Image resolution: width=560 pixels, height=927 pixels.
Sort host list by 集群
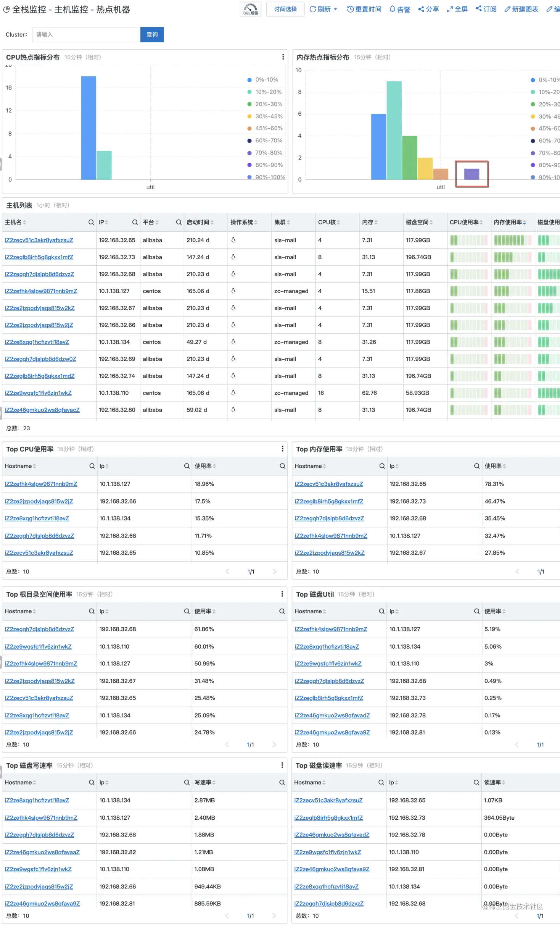pyautogui.click(x=288, y=222)
